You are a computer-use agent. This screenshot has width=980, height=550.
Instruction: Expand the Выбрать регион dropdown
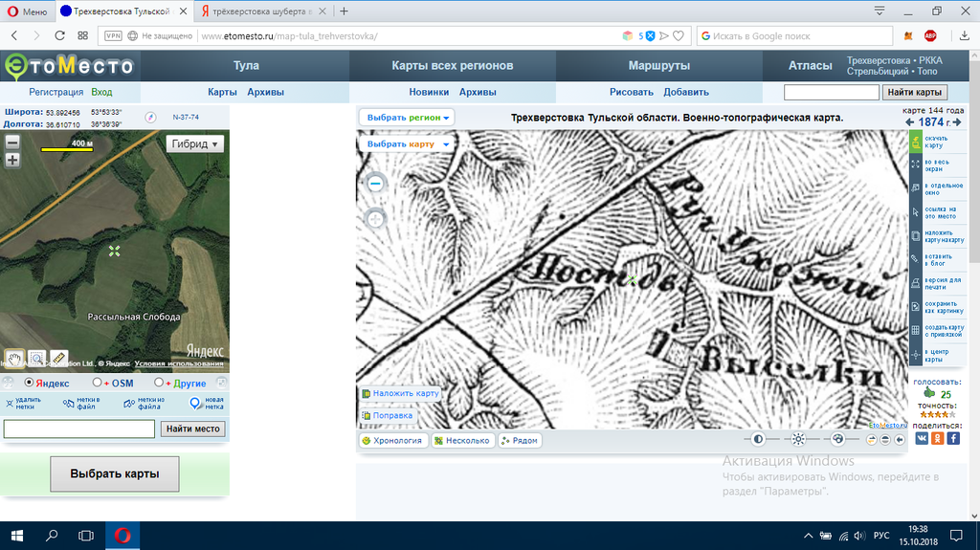pos(407,117)
